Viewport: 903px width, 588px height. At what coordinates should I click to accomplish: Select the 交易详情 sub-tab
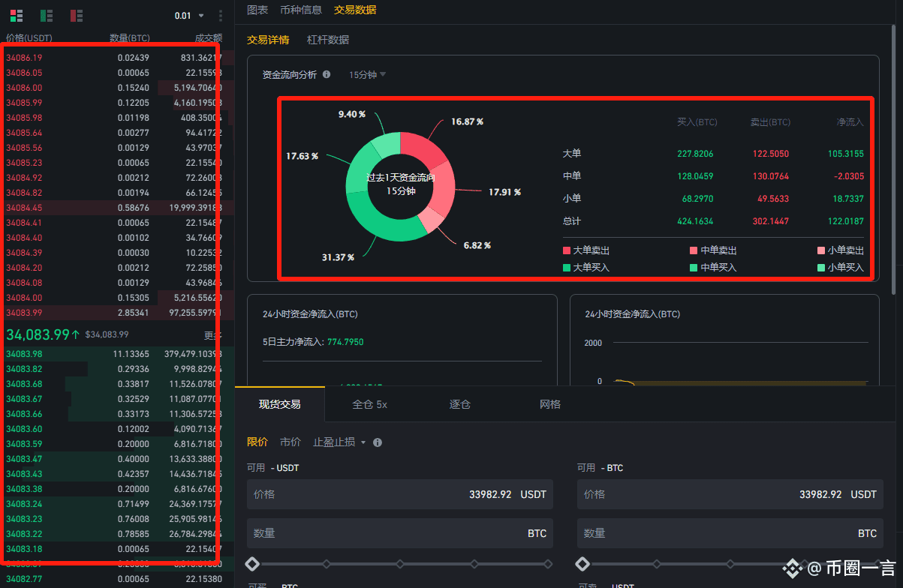pyautogui.click(x=268, y=40)
